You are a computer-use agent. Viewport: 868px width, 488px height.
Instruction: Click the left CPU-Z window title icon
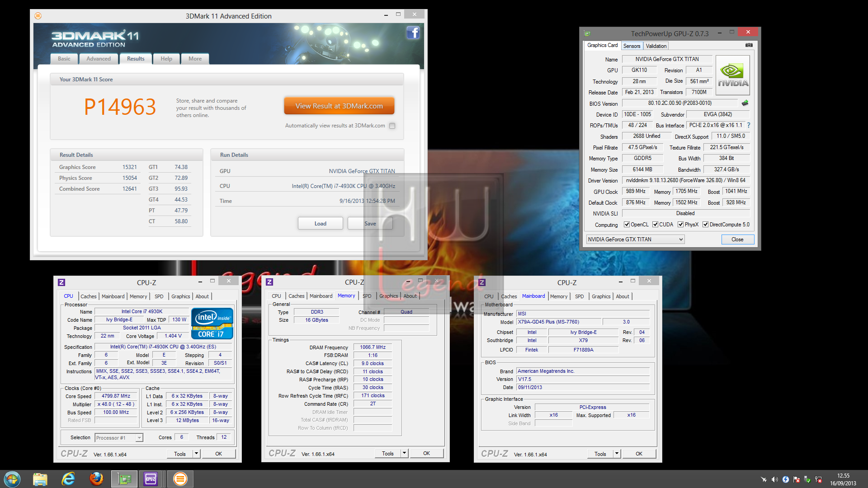pyautogui.click(x=61, y=282)
